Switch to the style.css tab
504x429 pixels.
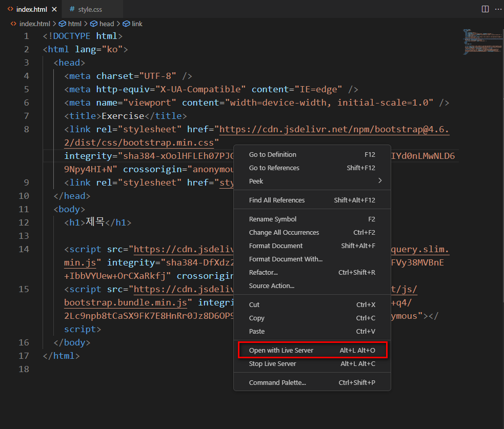pos(92,9)
